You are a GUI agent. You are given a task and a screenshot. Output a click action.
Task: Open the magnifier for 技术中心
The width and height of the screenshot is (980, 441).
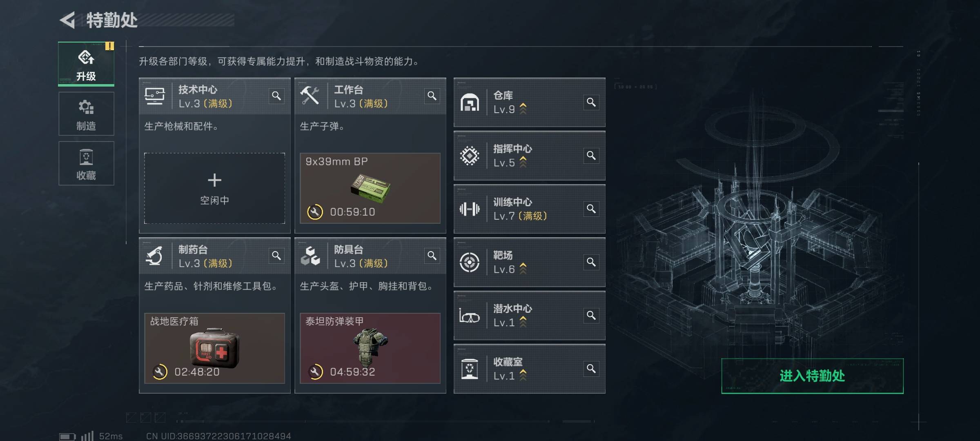276,96
